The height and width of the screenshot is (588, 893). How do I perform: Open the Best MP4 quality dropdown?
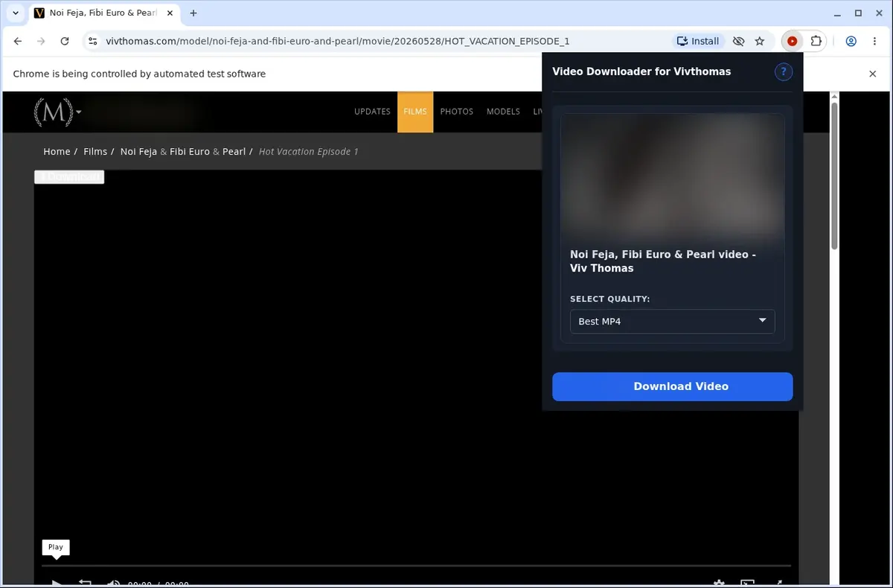tap(673, 322)
